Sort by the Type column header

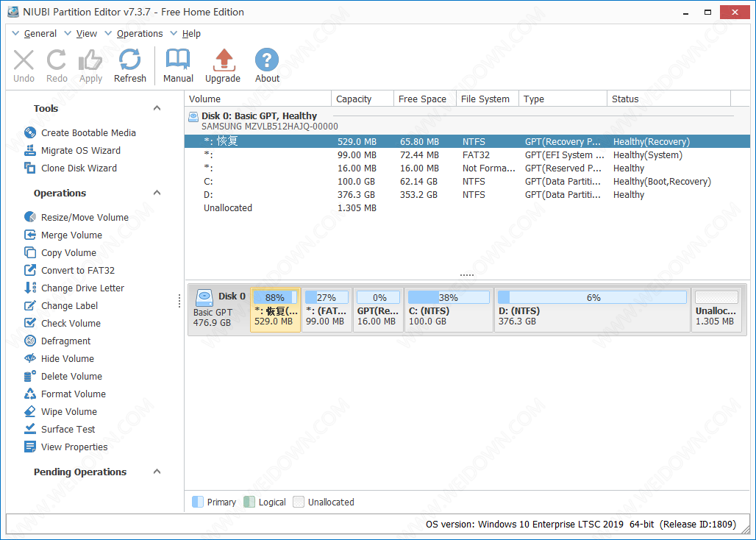(563, 99)
